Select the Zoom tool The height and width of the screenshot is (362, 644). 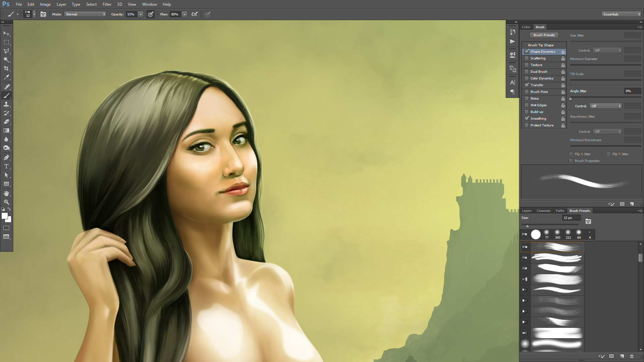click(x=6, y=202)
